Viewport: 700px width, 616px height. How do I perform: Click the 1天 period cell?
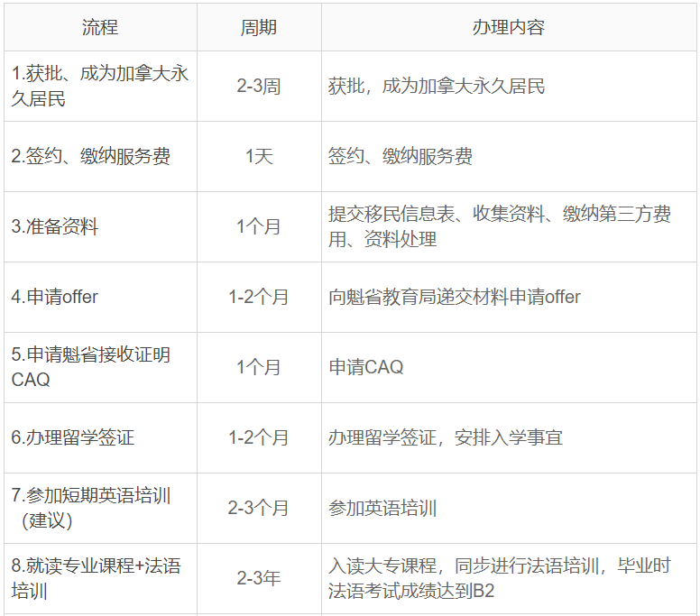tap(259, 157)
